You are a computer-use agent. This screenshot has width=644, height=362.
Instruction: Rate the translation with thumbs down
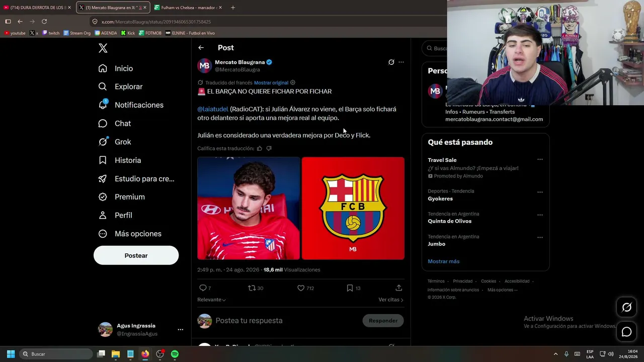pyautogui.click(x=269, y=148)
